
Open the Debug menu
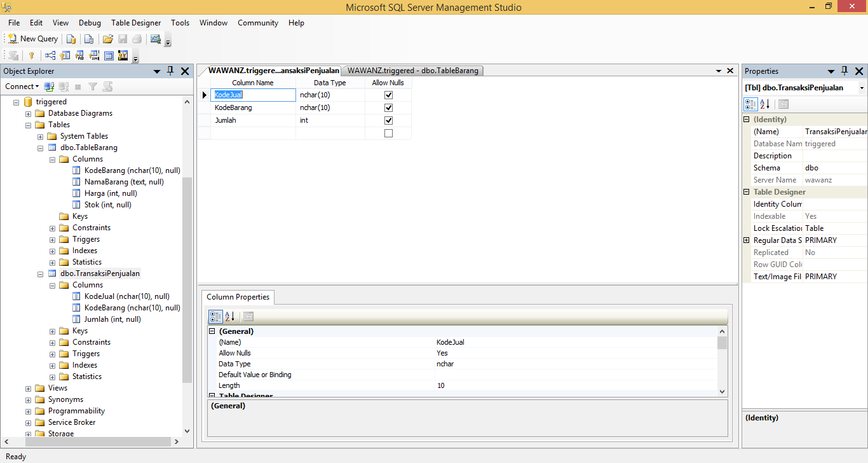coord(90,23)
